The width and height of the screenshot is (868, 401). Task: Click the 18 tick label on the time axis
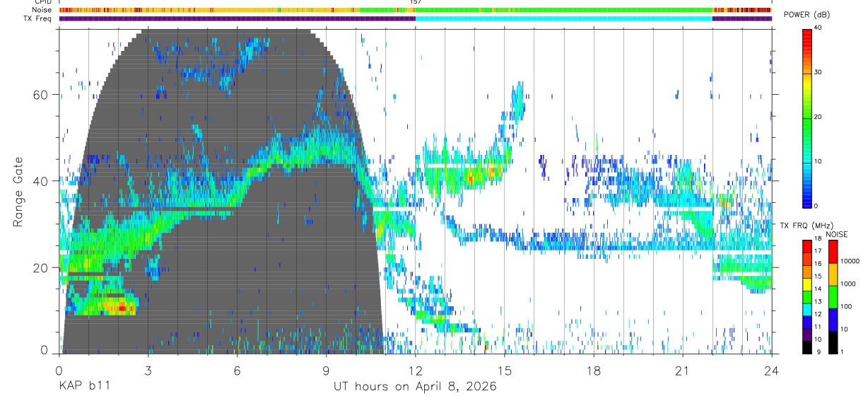[x=594, y=370]
